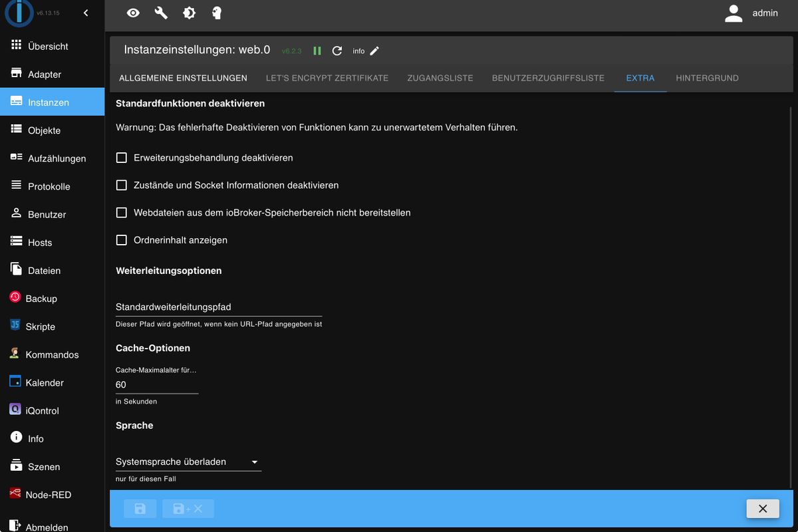Screen dimensions: 798x532
Task: Click the 'Standardweiterleitungspfad' input field
Action: tap(219, 307)
